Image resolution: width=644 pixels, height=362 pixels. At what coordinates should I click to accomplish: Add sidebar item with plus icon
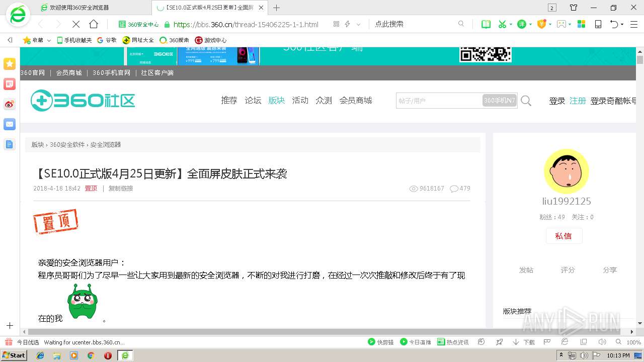pos(10,326)
